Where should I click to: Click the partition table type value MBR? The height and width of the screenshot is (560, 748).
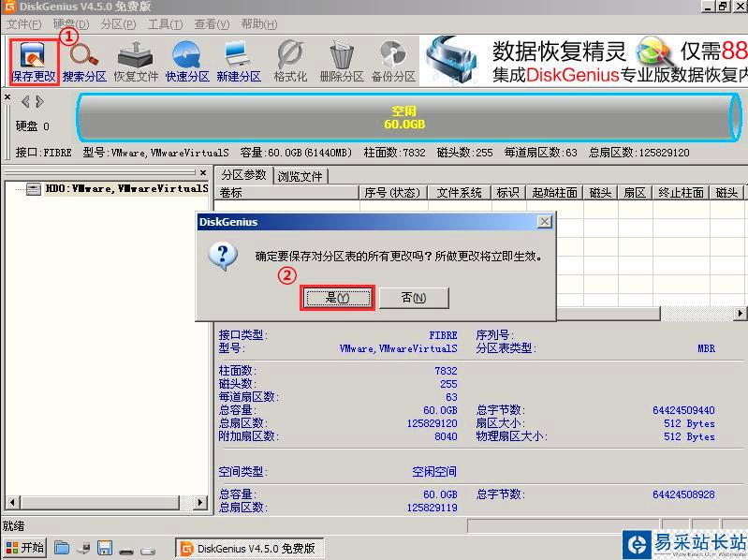(x=706, y=348)
